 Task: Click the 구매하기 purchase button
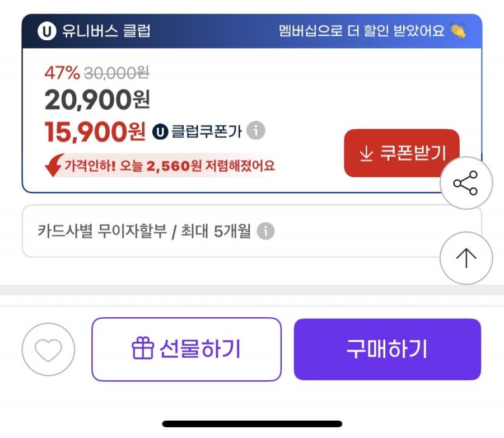388,349
